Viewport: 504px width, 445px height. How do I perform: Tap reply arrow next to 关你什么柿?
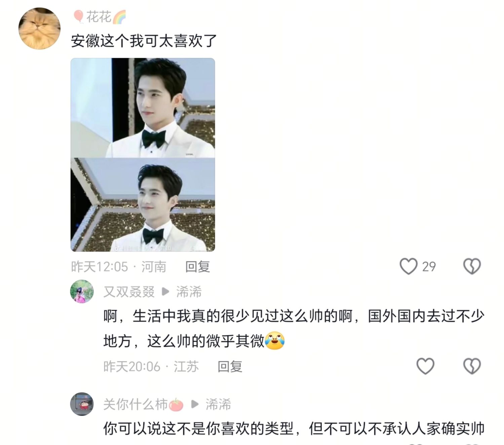coord(194,404)
